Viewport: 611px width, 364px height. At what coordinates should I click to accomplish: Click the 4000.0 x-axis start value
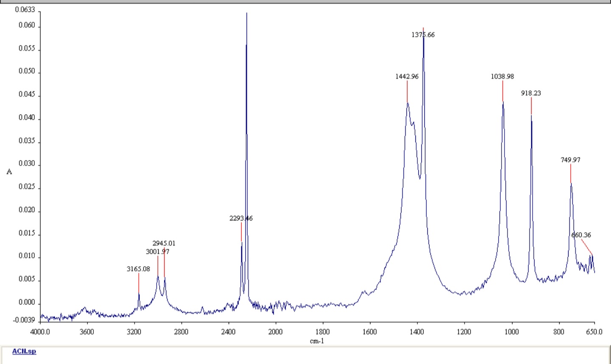[x=40, y=332]
